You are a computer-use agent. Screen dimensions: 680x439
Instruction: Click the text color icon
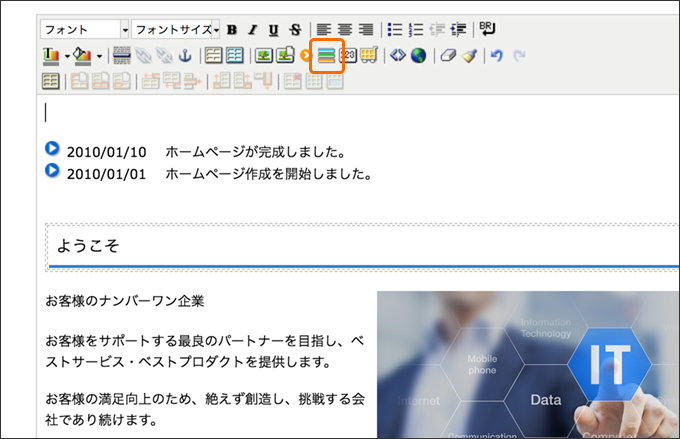tap(51, 56)
